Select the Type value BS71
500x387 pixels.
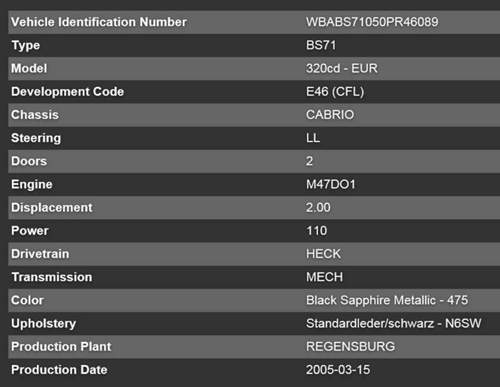(x=321, y=45)
